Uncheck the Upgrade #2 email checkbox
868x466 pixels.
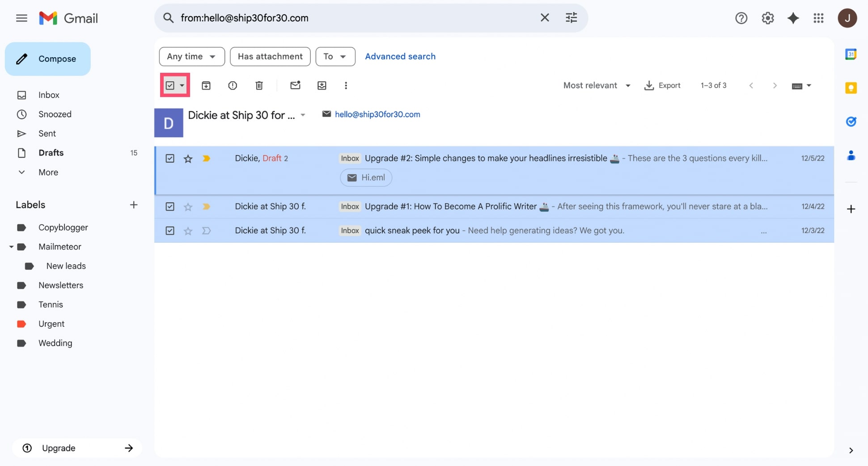tap(170, 158)
